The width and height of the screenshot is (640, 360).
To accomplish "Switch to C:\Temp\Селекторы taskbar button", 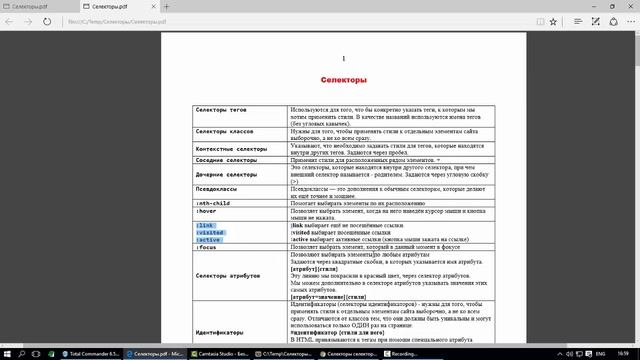I will 284,354.
